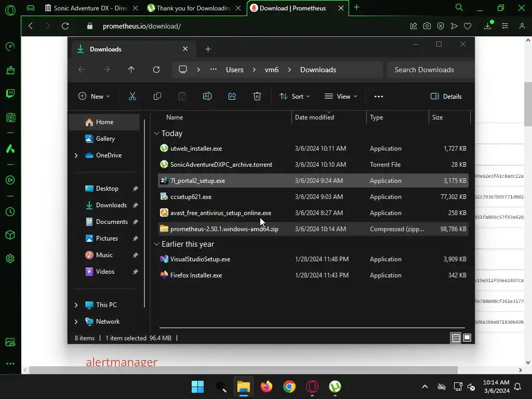
Task: Select the Download | Prometheus browser tab
Action: (297, 8)
